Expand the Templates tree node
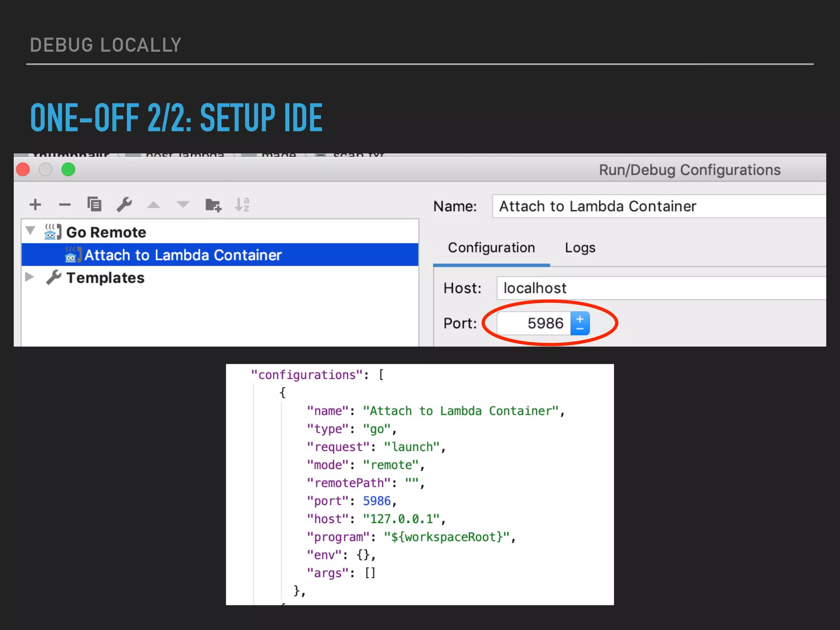The image size is (840, 630). [30, 276]
